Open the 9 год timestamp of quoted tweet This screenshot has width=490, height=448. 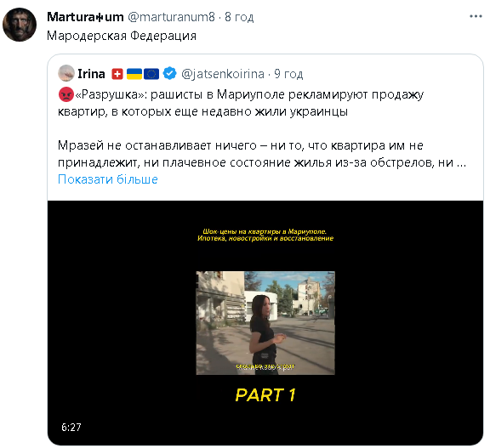pyautogui.click(x=288, y=74)
